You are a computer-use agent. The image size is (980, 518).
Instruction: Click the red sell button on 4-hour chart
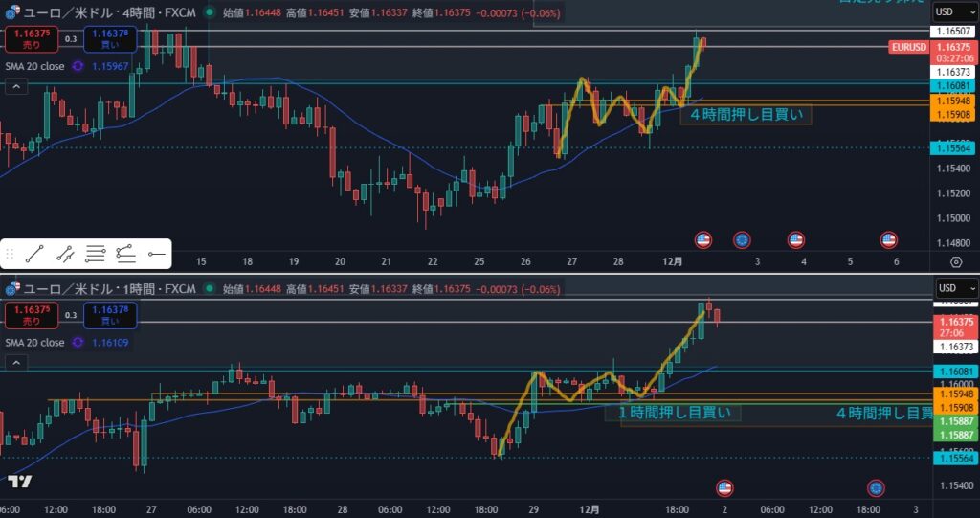tap(27, 39)
